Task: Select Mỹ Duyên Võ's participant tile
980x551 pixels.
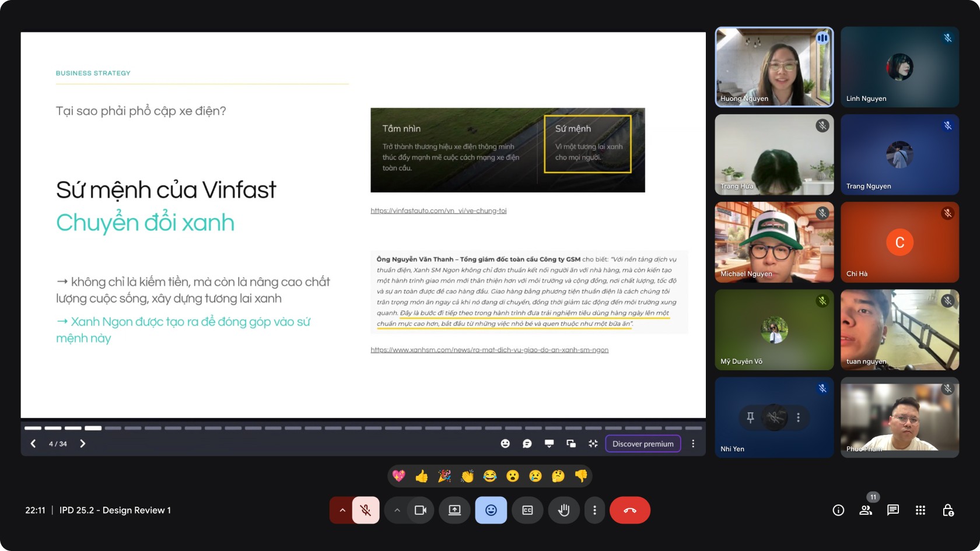Action: (x=774, y=329)
